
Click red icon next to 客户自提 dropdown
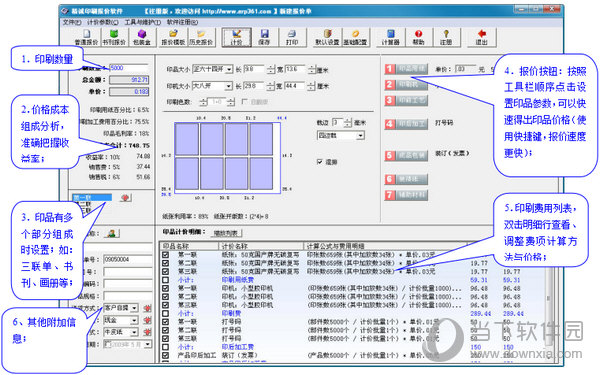coord(147,308)
